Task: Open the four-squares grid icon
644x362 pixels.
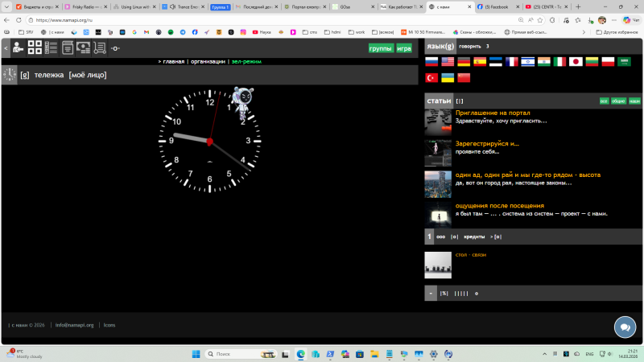Action: pos(35,47)
